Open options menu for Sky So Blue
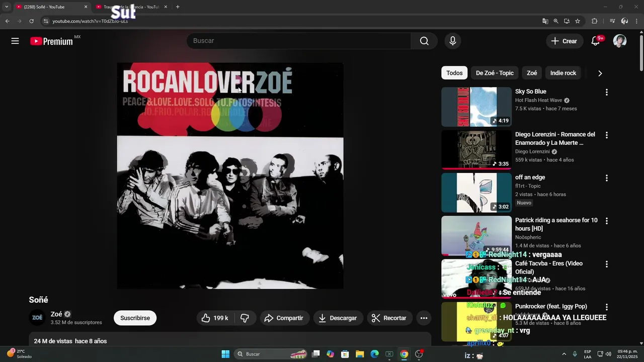Viewport: 644px width, 362px height. [x=606, y=92]
